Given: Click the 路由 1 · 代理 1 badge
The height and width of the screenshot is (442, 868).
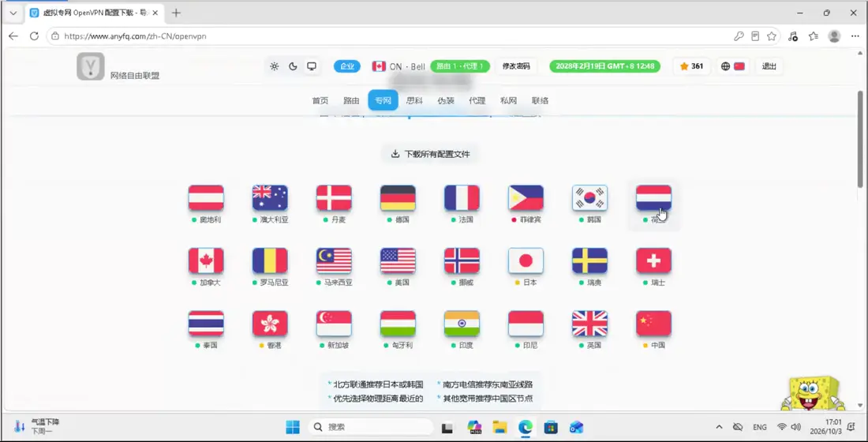Looking at the screenshot, I should click(x=460, y=66).
